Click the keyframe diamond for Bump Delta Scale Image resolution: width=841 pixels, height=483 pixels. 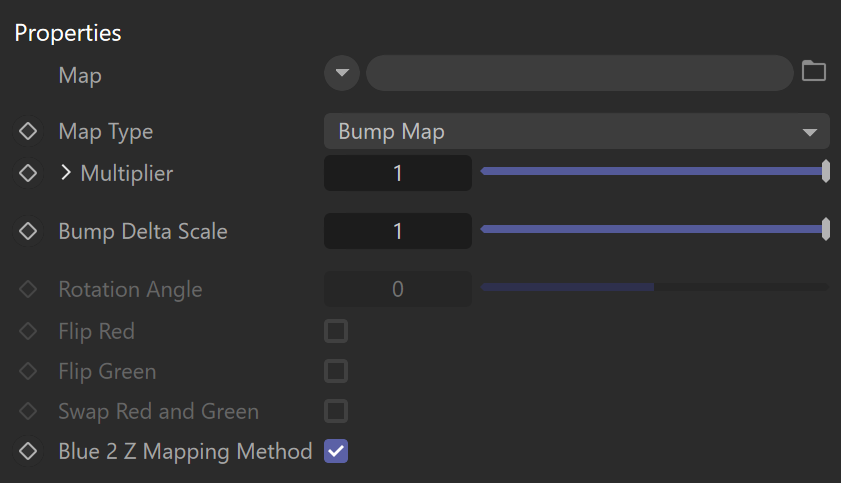[x=28, y=231]
